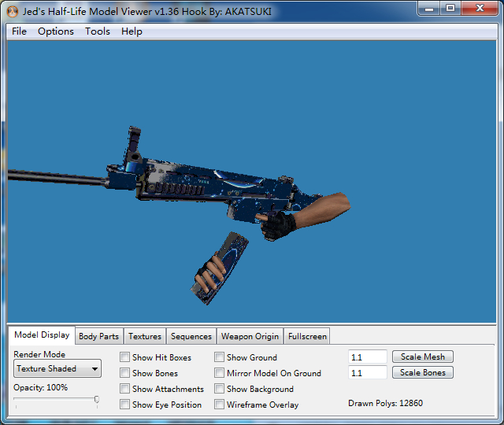This screenshot has width=504, height=425.
Task: Switch to the Textures tab
Action: click(x=145, y=336)
